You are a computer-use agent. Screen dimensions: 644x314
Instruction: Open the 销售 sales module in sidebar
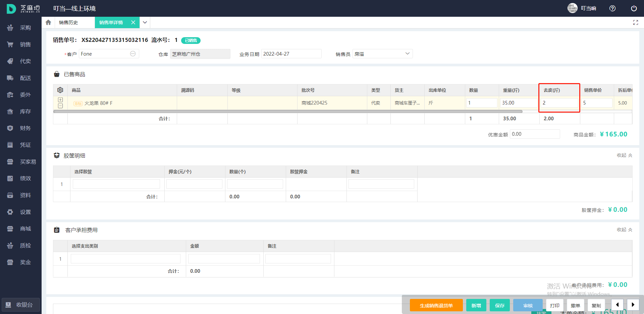pyautogui.click(x=20, y=45)
